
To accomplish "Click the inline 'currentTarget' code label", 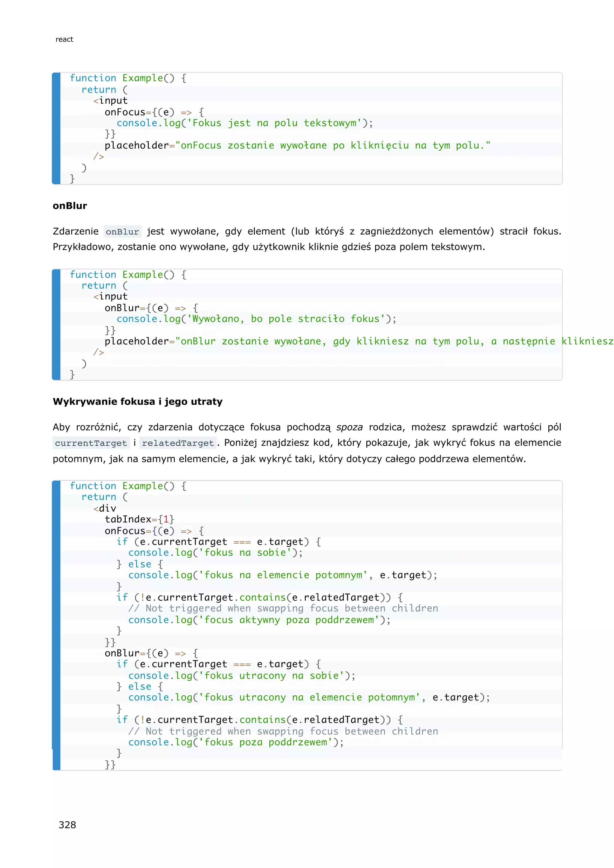I will [x=91, y=443].
